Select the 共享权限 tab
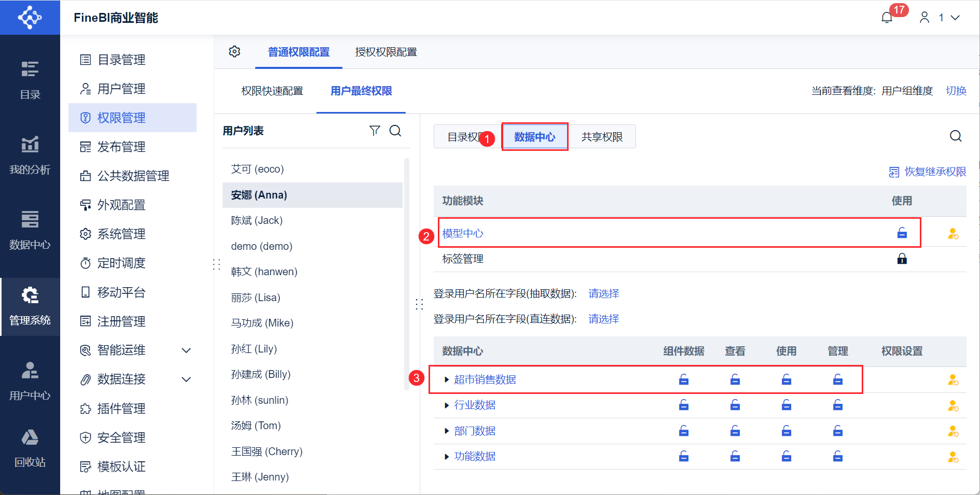Viewport: 980px width, 495px height. pos(602,137)
